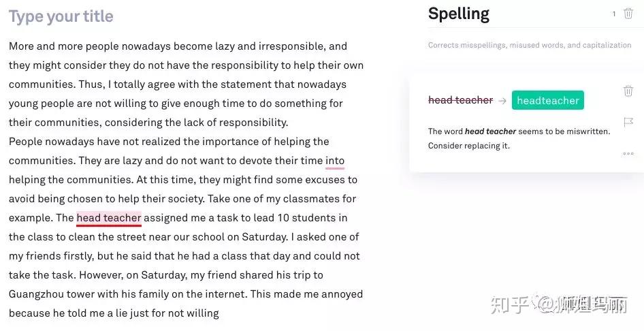Click the Spelling category heading
The image size is (644, 331).
click(458, 14)
